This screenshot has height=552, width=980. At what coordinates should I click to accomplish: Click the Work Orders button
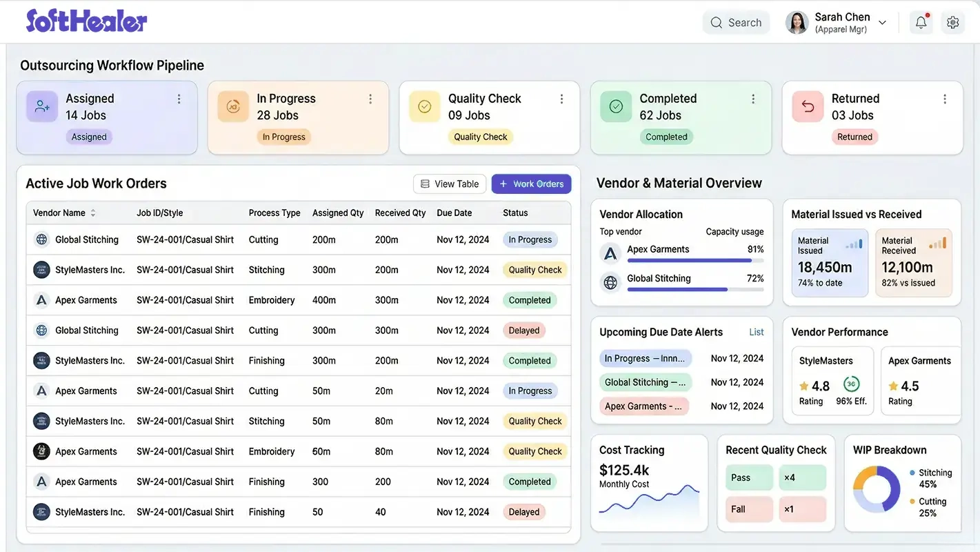click(531, 184)
